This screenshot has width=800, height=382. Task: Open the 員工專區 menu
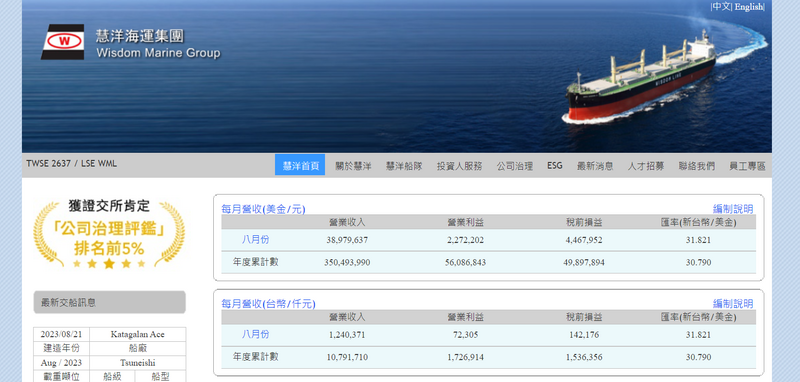coord(747,166)
